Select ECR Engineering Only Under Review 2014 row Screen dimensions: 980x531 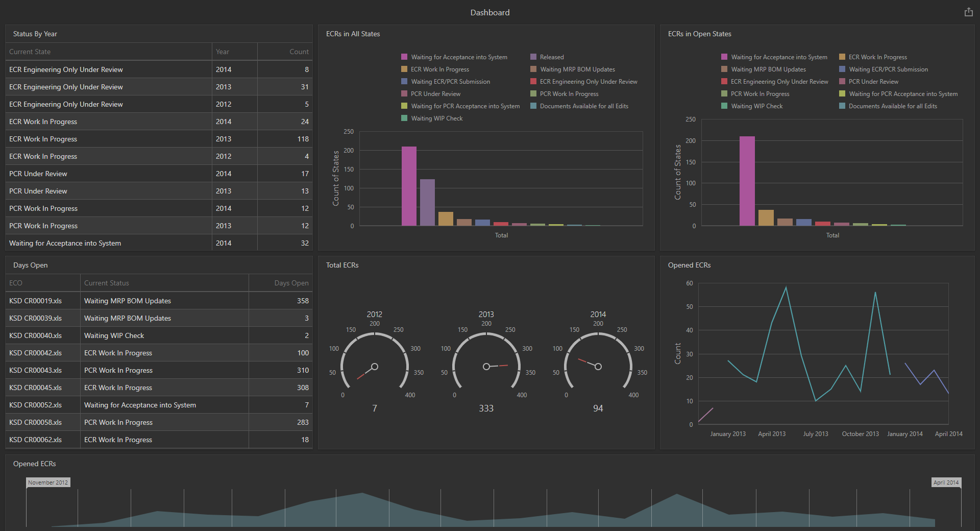point(159,69)
